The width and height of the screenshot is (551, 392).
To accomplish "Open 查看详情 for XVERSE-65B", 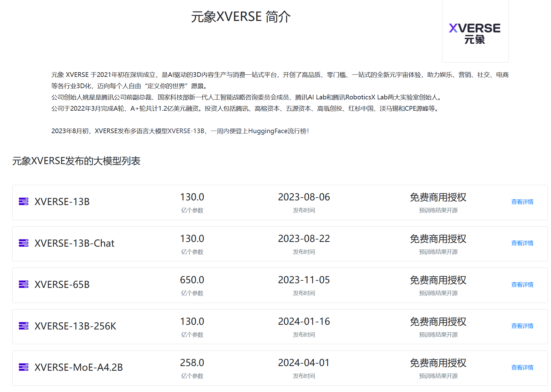I will tap(522, 284).
